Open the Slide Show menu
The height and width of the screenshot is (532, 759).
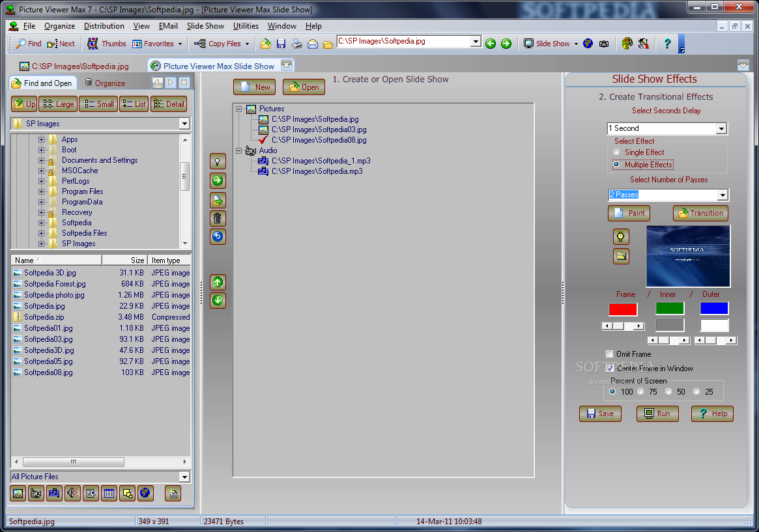pos(205,26)
